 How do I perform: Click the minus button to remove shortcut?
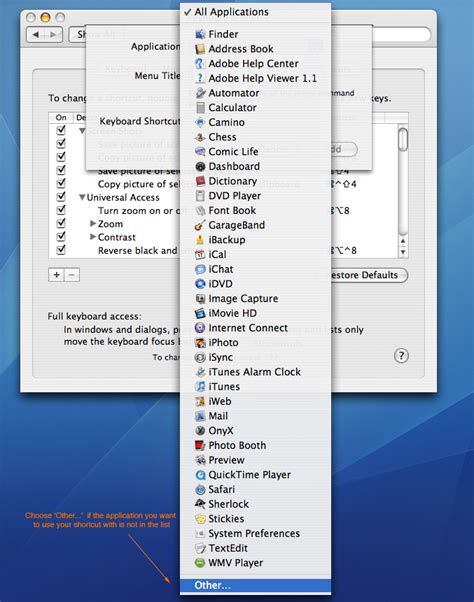[72, 275]
